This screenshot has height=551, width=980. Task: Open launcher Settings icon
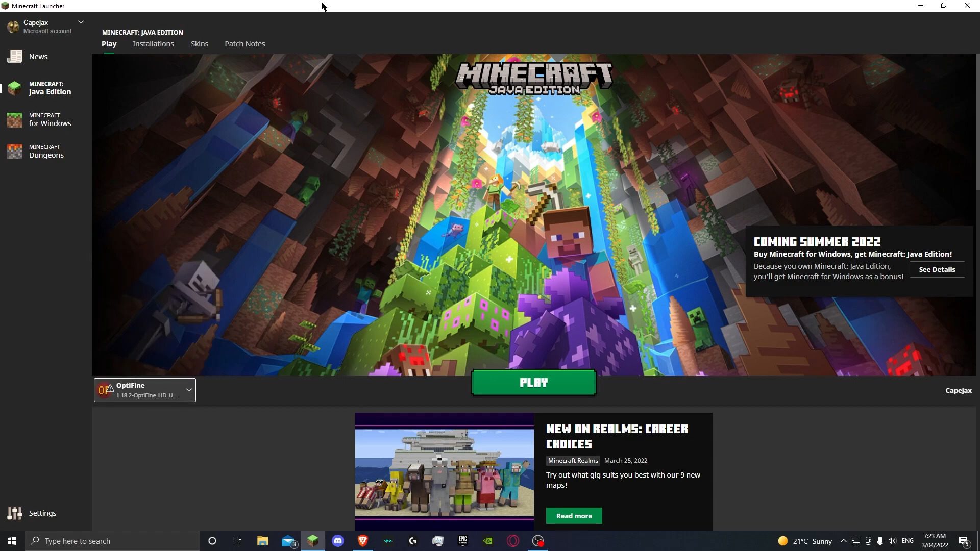(x=15, y=513)
